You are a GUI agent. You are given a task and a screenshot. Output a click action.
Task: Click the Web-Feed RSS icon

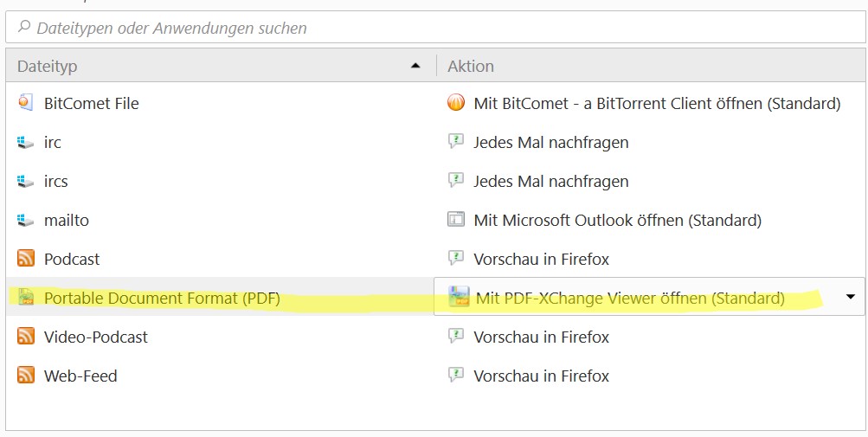tap(26, 376)
